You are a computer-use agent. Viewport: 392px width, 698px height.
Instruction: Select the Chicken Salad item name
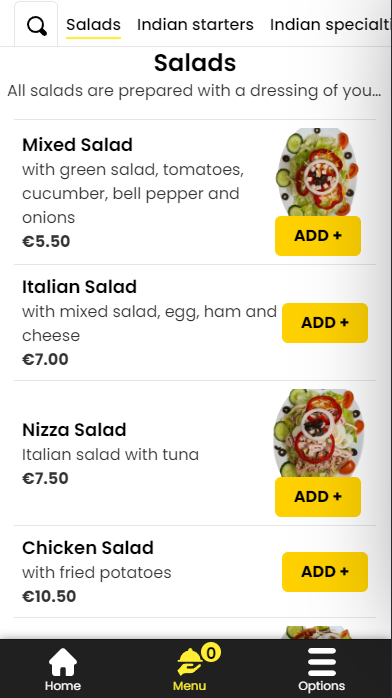pos(88,548)
